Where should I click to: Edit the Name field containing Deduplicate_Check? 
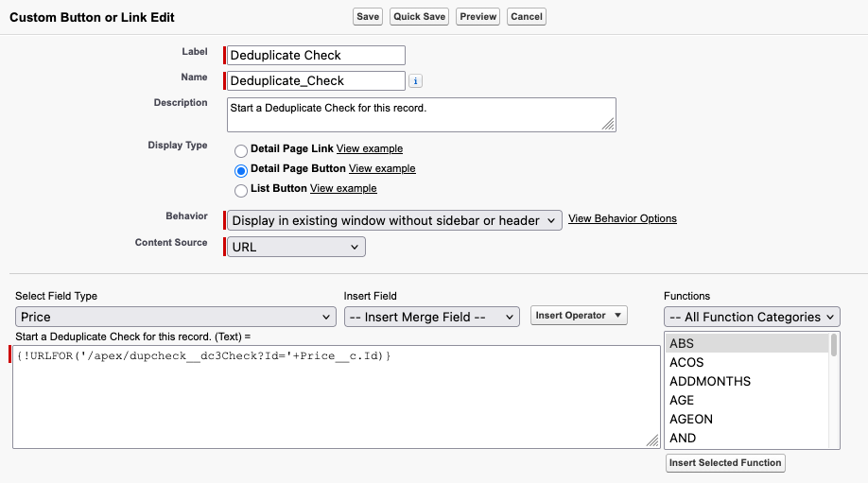tap(316, 80)
